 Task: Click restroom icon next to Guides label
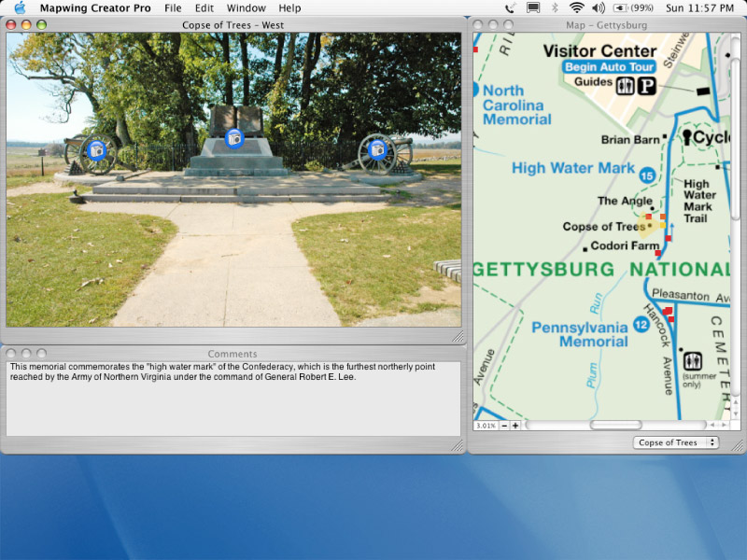click(x=625, y=86)
